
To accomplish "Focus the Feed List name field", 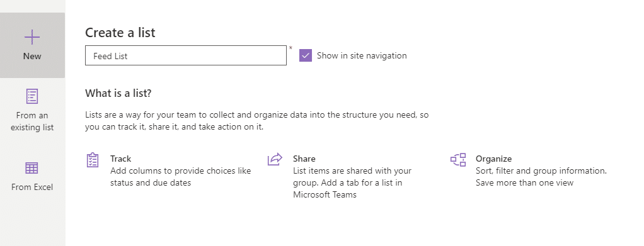I will pos(186,55).
